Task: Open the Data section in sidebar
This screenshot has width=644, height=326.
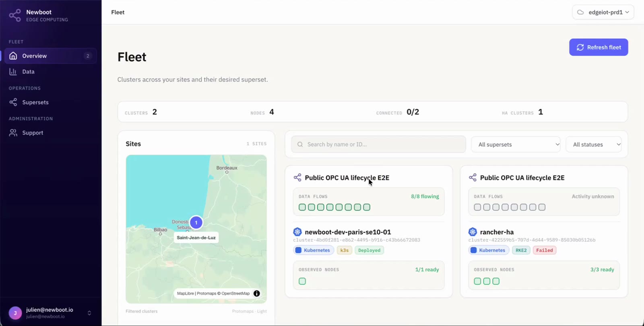Action: coord(51,72)
